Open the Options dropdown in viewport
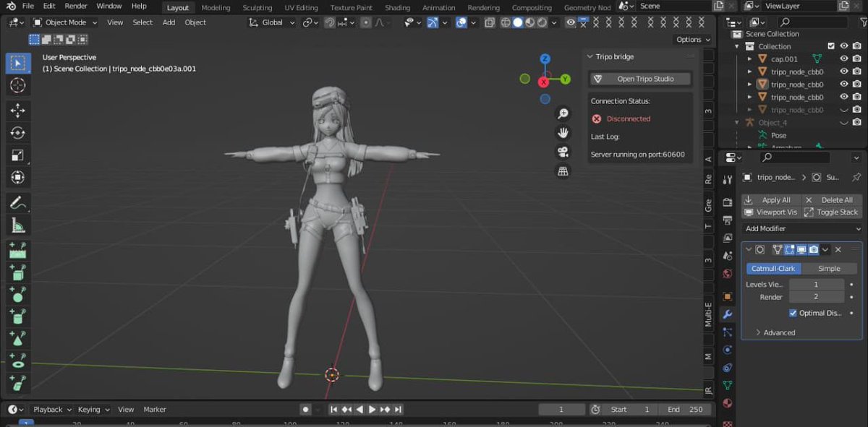868x427 pixels. 693,40
